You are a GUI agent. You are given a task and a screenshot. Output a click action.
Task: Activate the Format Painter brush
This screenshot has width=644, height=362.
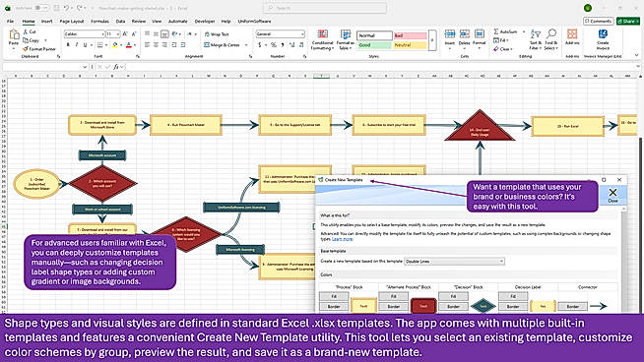point(39,49)
